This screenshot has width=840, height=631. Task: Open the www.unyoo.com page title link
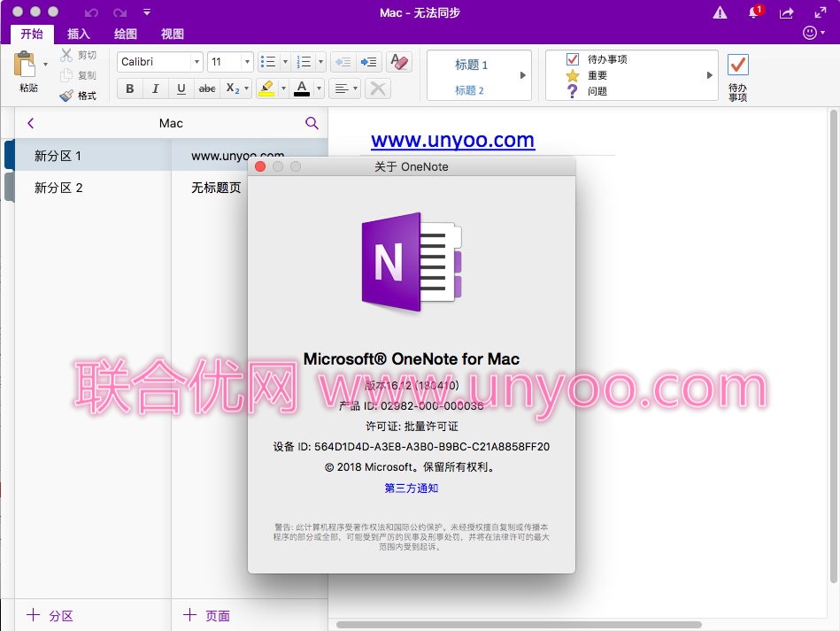coord(452,140)
